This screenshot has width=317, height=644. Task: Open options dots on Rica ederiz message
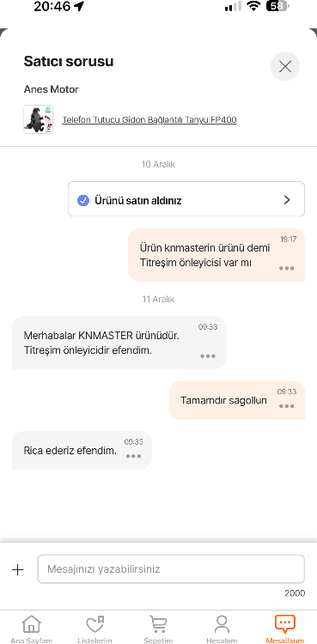click(x=134, y=456)
